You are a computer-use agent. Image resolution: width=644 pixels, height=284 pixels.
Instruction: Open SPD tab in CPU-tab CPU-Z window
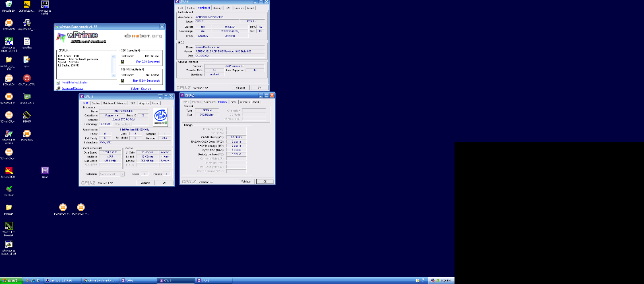[133, 103]
